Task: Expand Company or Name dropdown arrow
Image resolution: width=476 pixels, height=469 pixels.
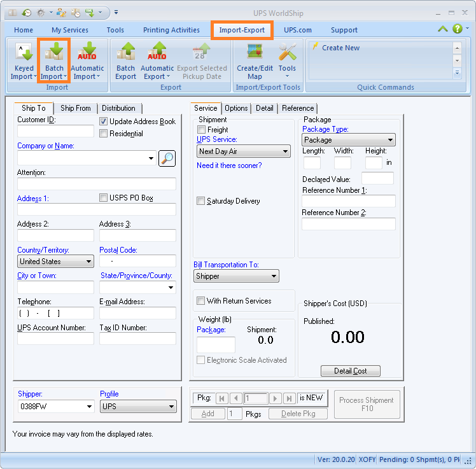Action: point(151,158)
